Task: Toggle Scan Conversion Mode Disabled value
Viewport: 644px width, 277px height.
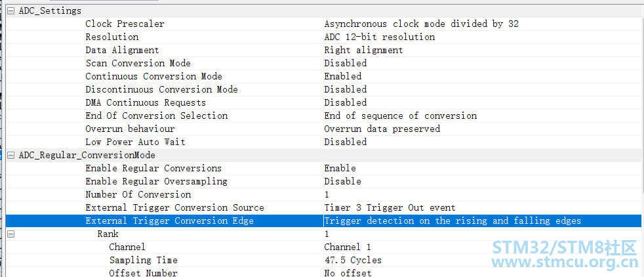Action: tap(345, 63)
